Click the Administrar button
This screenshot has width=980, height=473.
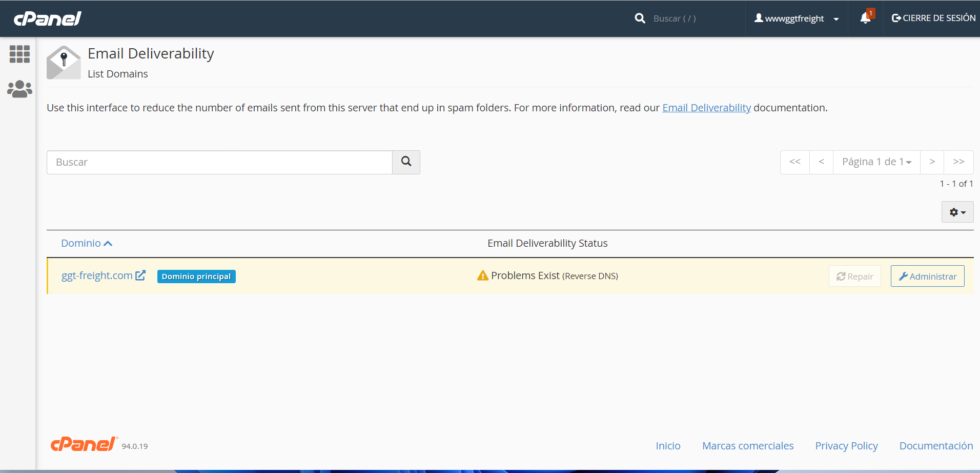coord(927,277)
